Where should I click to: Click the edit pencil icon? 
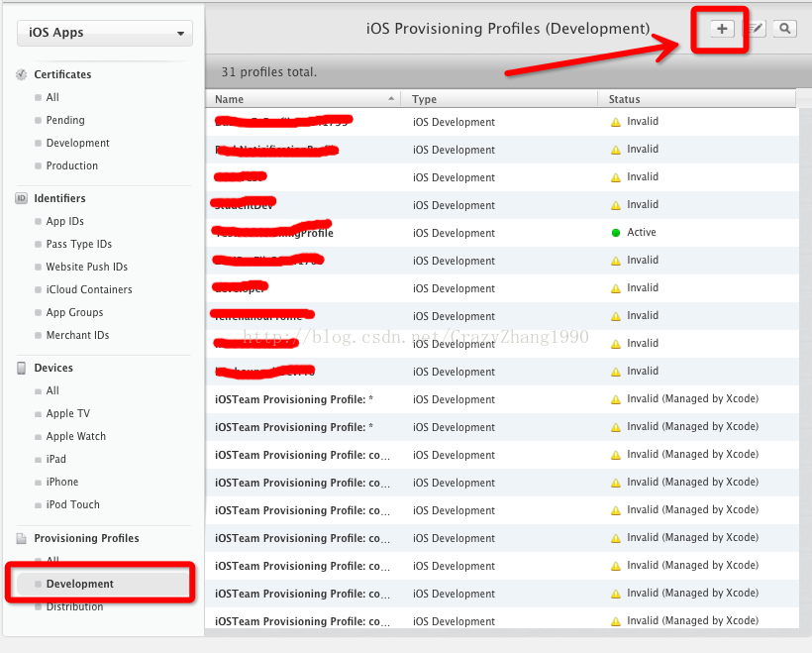tap(755, 29)
